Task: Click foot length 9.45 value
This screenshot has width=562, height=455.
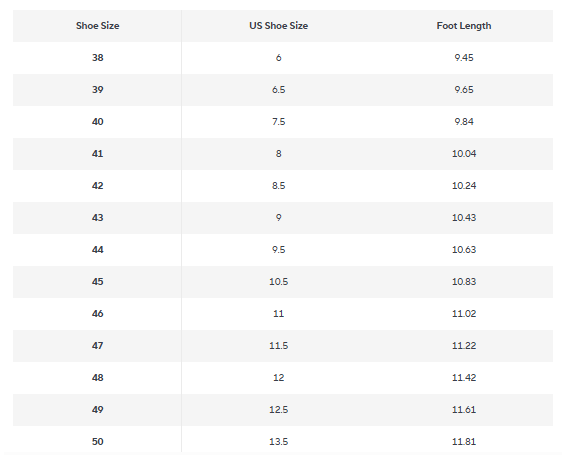Action: [x=464, y=58]
